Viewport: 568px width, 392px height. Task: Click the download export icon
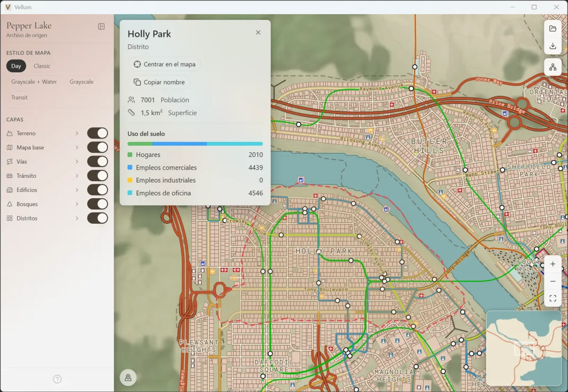tap(553, 46)
